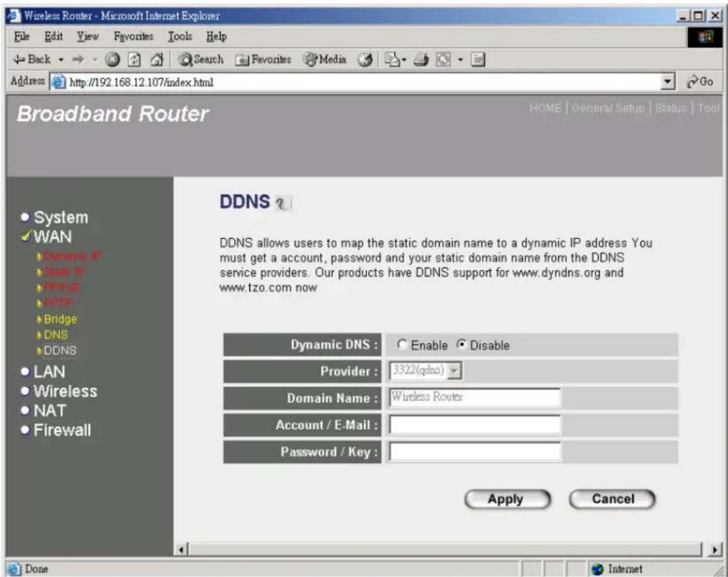Open the Mail button dropdown arrow
The image size is (728, 577).
tap(403, 59)
